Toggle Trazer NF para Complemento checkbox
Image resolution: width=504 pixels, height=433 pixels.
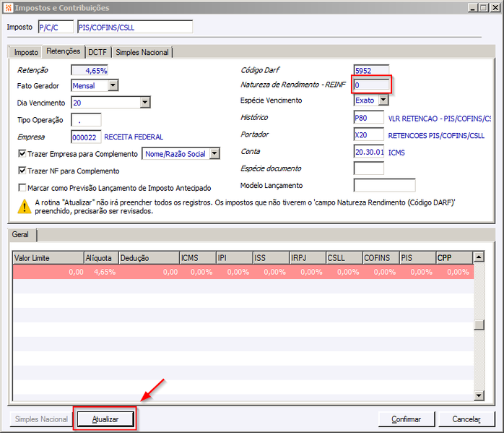(x=22, y=171)
